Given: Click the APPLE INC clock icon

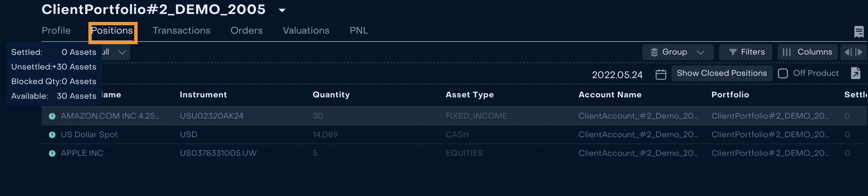Looking at the screenshot, I should (52, 153).
